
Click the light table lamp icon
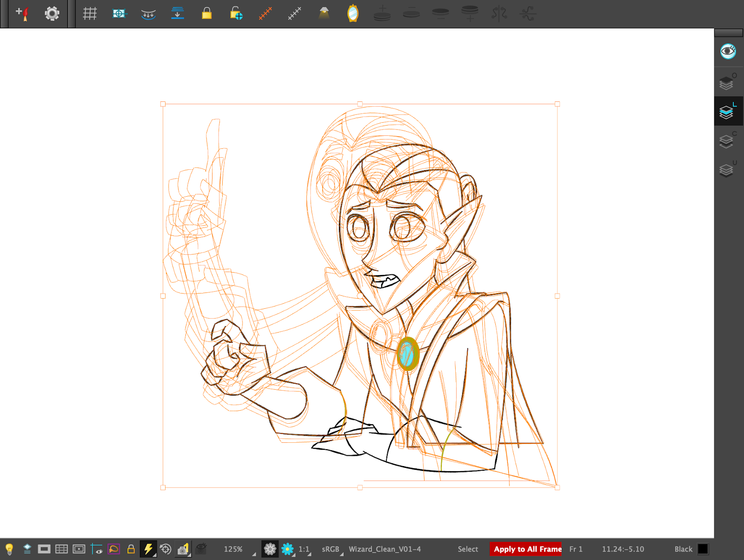point(324,13)
